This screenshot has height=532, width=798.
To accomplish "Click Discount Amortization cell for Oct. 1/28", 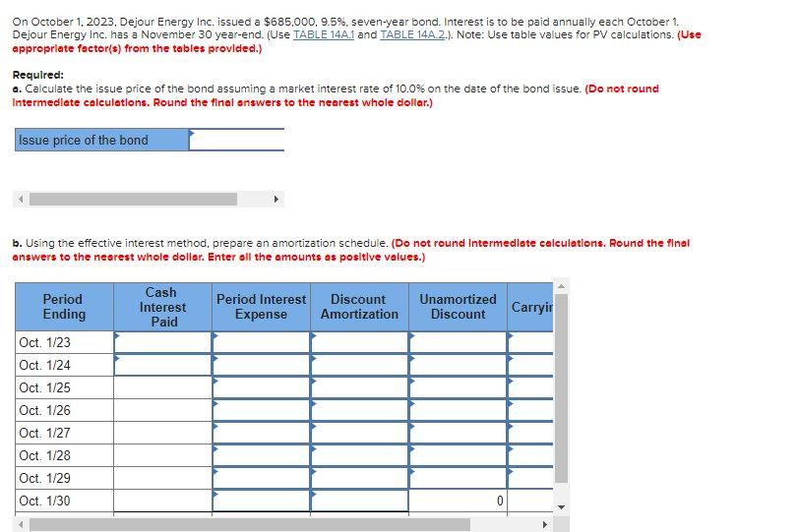I will [359, 455].
